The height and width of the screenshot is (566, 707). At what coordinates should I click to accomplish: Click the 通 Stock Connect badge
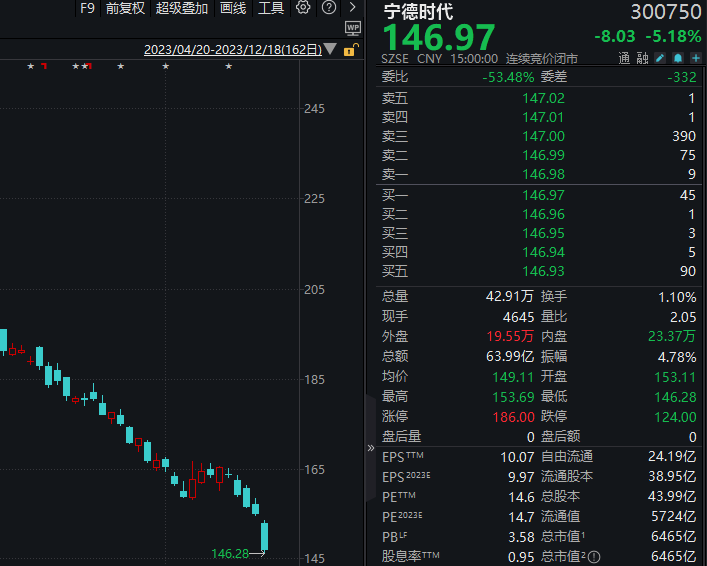click(x=624, y=58)
